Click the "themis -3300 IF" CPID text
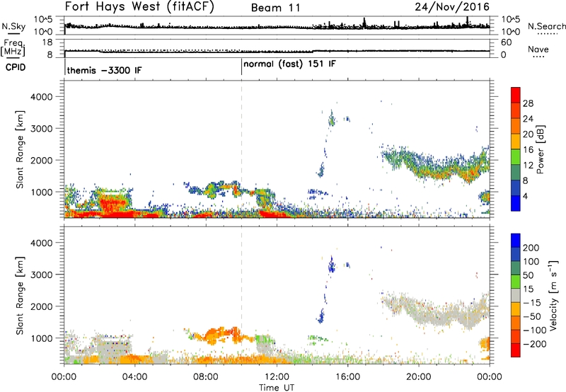Viewport: 566px width, 392px height. [x=104, y=70]
